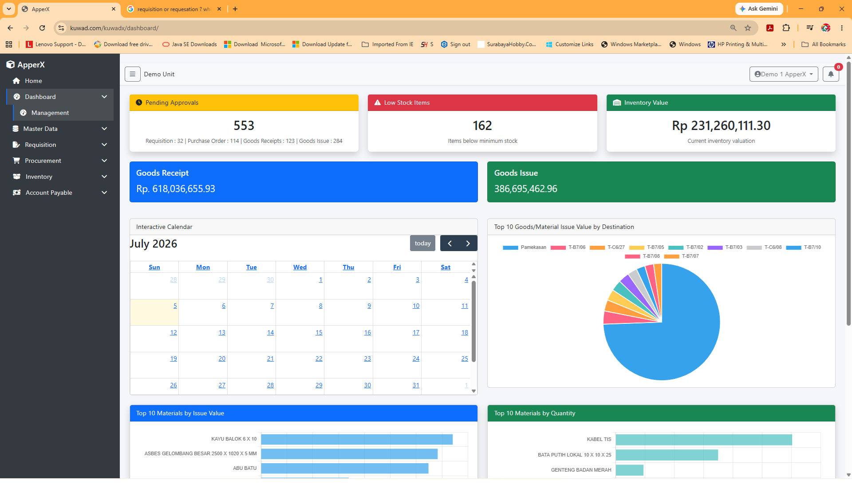
Task: Click the Management gauge icon
Action: click(x=23, y=113)
